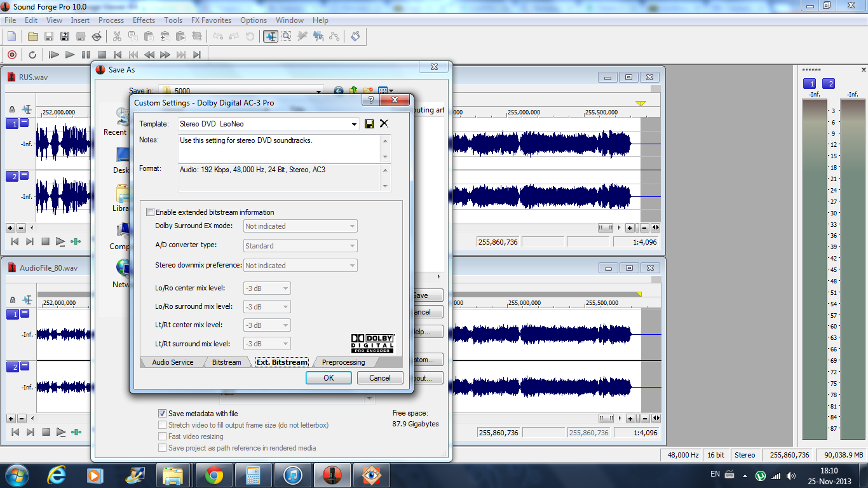This screenshot has height=488, width=868.
Task: Click Create New Folder icon in Save As
Action: click(367, 91)
